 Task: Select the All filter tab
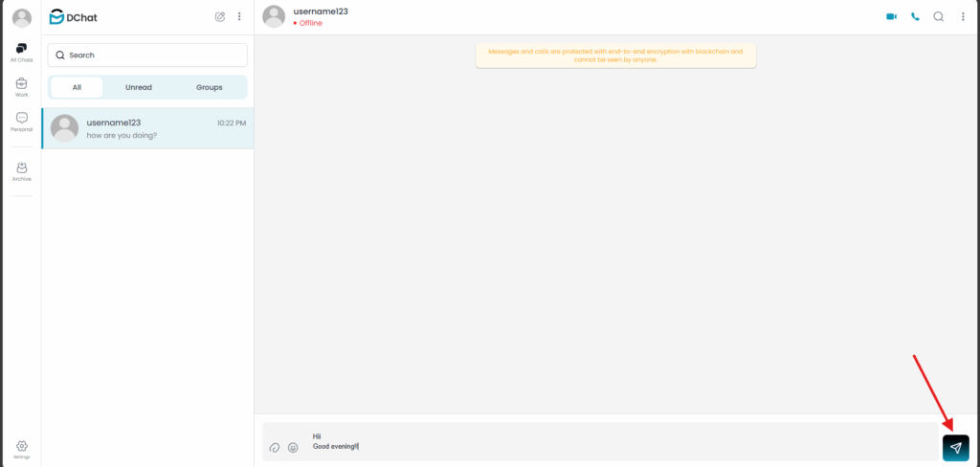[77, 87]
